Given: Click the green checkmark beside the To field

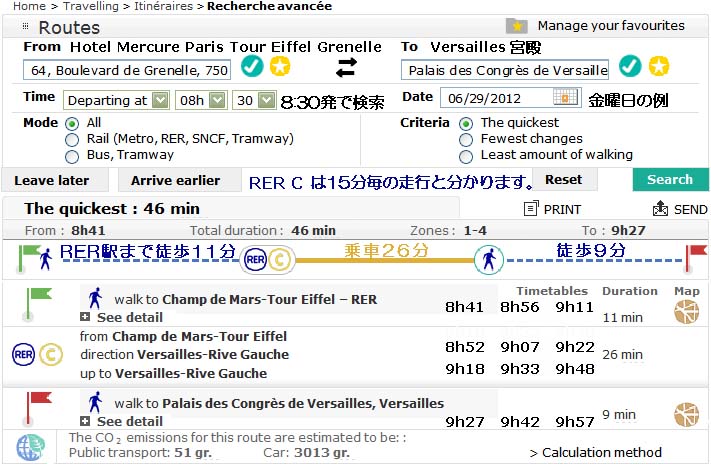Looking at the screenshot, I should (630, 66).
